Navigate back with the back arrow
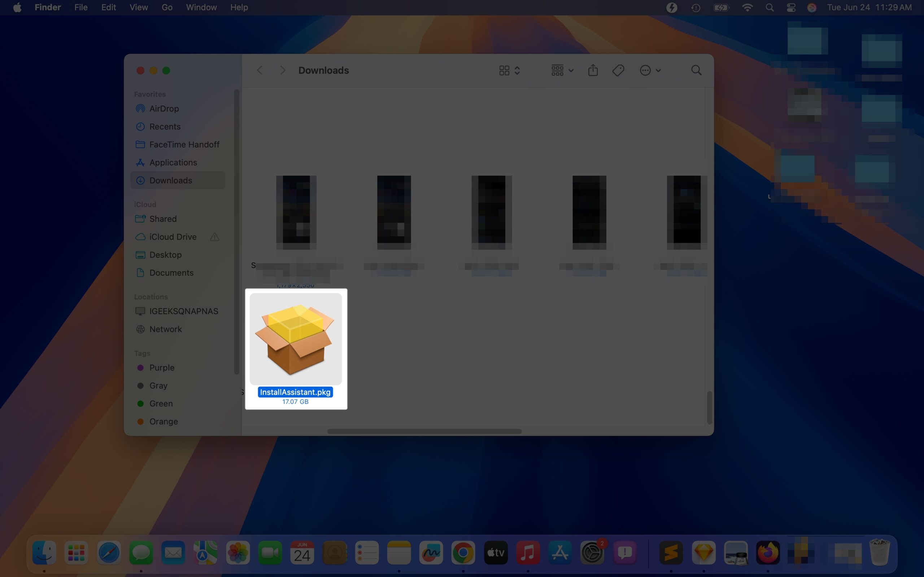Screen dimensions: 924x577 click(260, 70)
